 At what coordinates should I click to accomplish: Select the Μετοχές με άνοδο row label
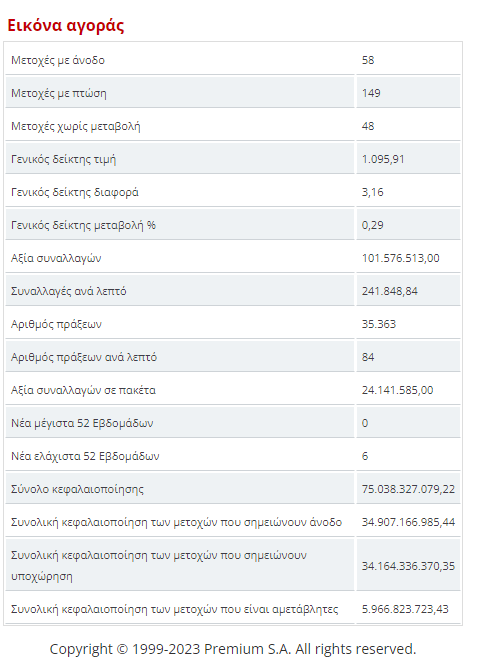click(58, 60)
